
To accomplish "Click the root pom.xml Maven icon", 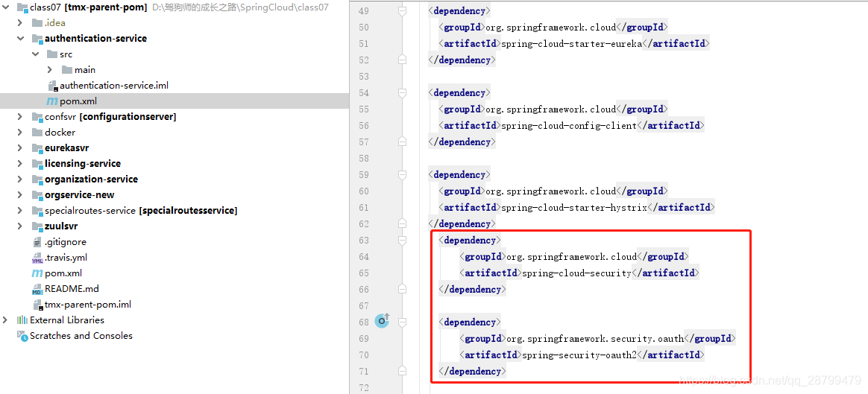I will coord(37,273).
